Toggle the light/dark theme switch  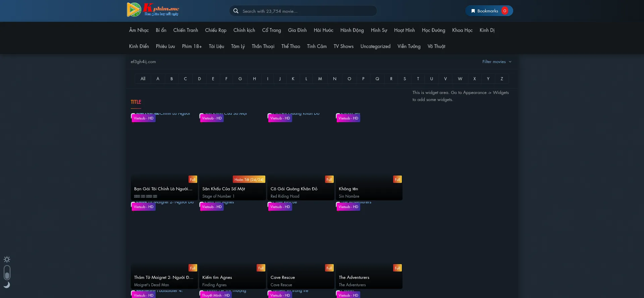(x=7, y=272)
